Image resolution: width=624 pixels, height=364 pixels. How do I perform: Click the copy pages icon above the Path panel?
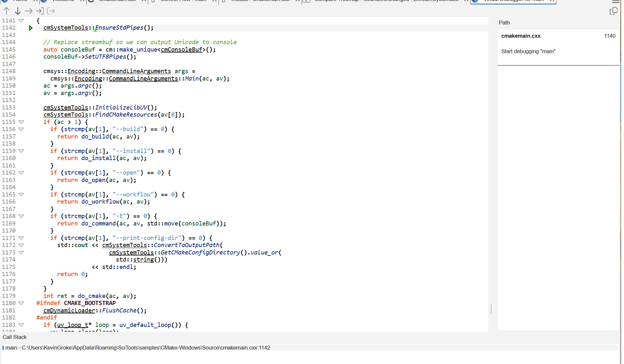(x=613, y=11)
